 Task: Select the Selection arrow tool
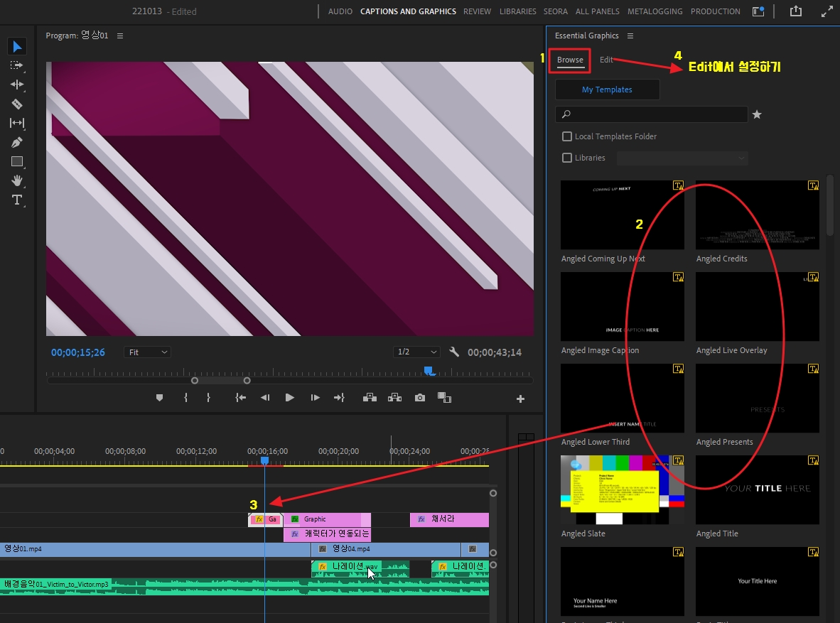pyautogui.click(x=17, y=47)
